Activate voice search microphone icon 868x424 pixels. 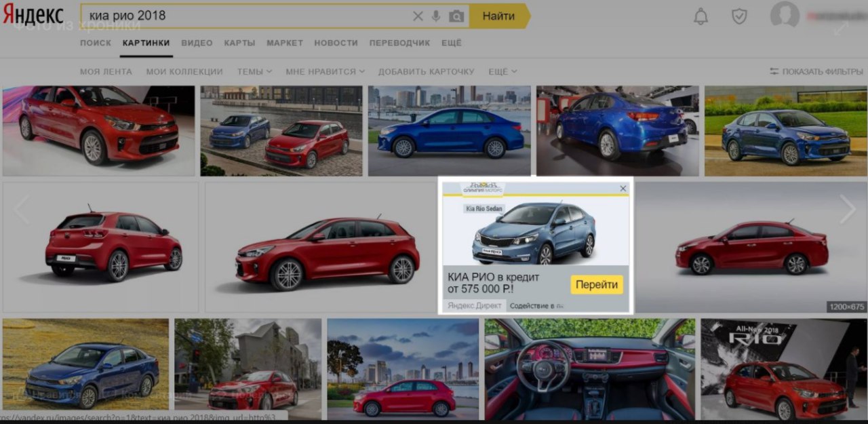(436, 16)
